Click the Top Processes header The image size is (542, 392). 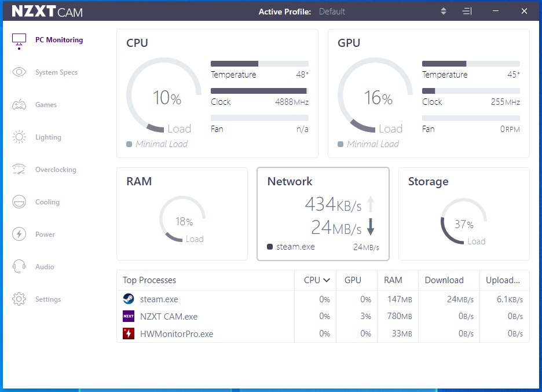(149, 280)
